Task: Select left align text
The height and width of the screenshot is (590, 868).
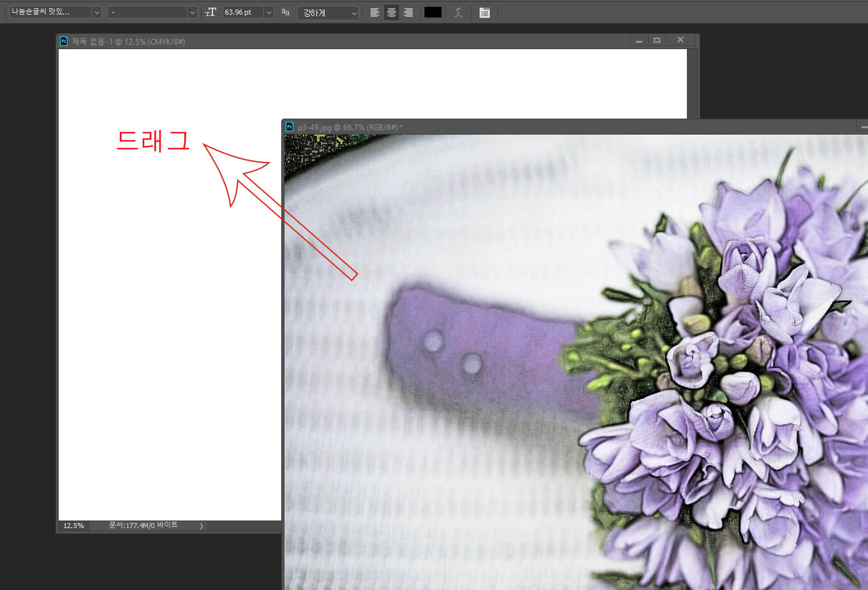Action: [375, 12]
